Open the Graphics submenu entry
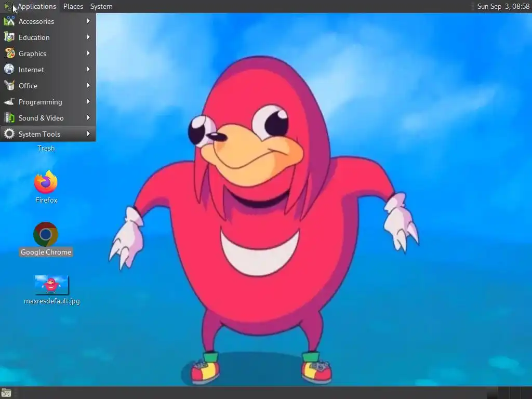 point(48,54)
